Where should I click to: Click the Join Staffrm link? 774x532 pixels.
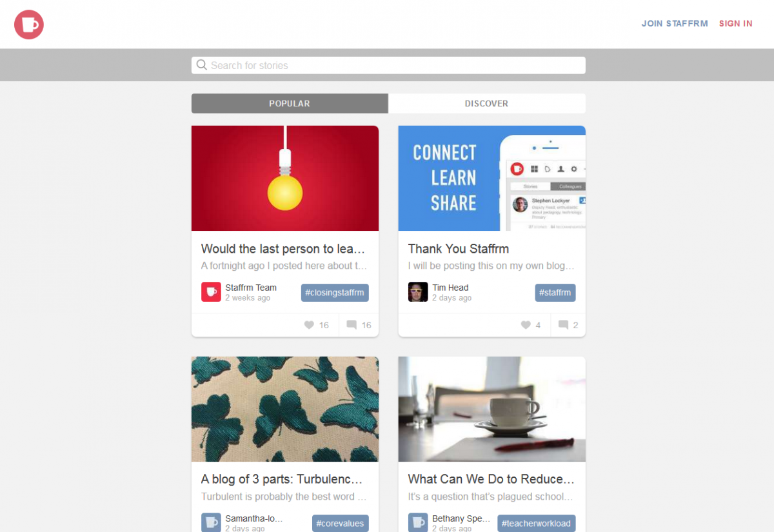pyautogui.click(x=675, y=23)
